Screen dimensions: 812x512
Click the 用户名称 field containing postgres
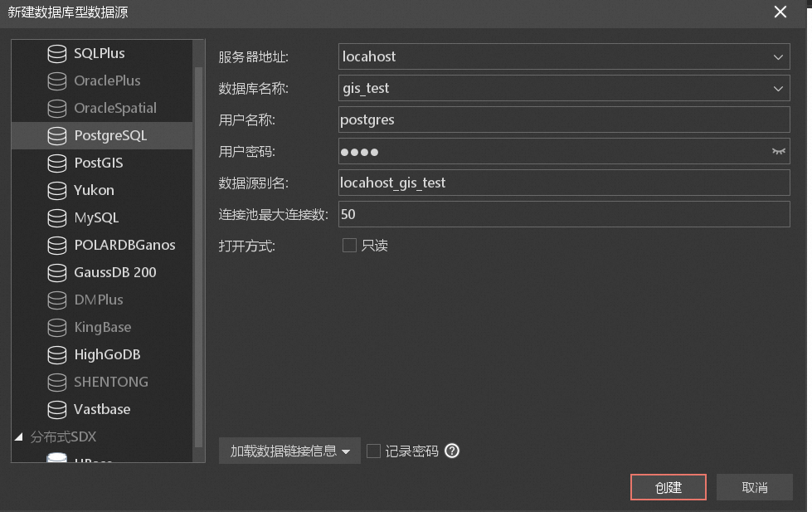pos(564,119)
